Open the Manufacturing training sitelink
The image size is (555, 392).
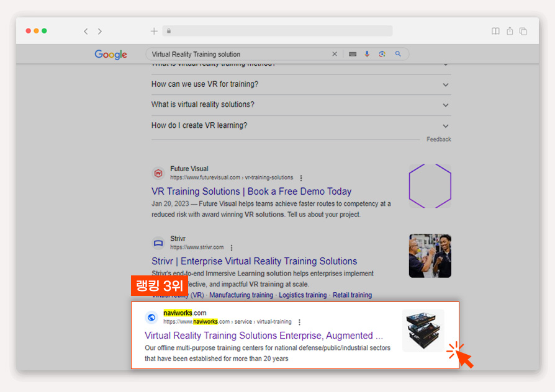(x=241, y=295)
